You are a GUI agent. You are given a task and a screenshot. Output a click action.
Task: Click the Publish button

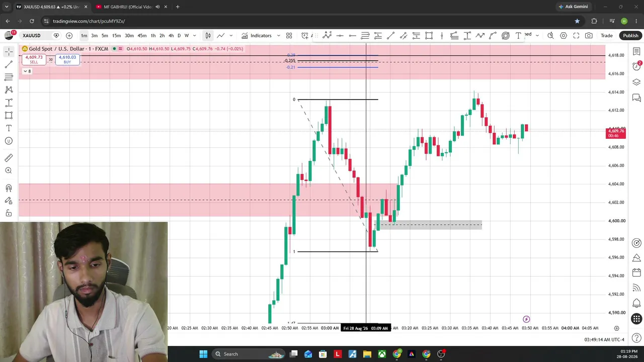pos(630,36)
